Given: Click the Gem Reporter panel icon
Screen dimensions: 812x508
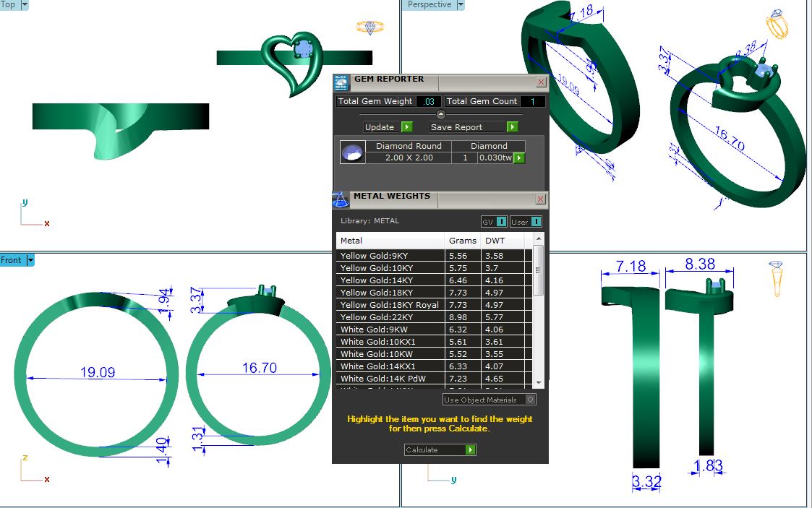Looking at the screenshot, I should pyautogui.click(x=341, y=82).
